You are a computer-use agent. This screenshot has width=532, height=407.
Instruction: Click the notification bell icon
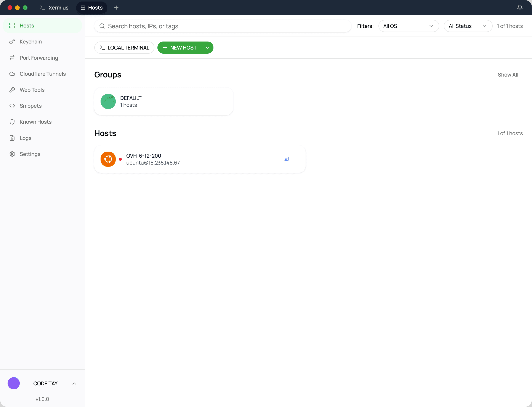click(519, 8)
